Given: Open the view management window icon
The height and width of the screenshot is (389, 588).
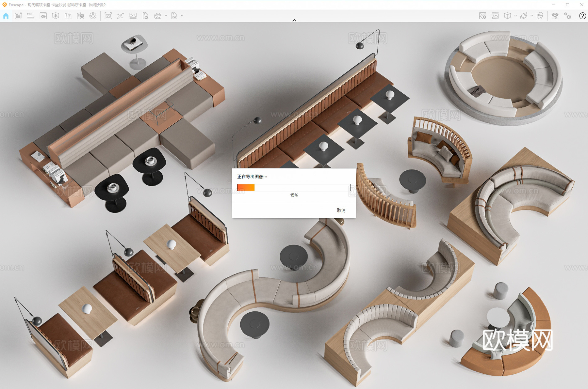Looking at the screenshot, I should (43, 16).
